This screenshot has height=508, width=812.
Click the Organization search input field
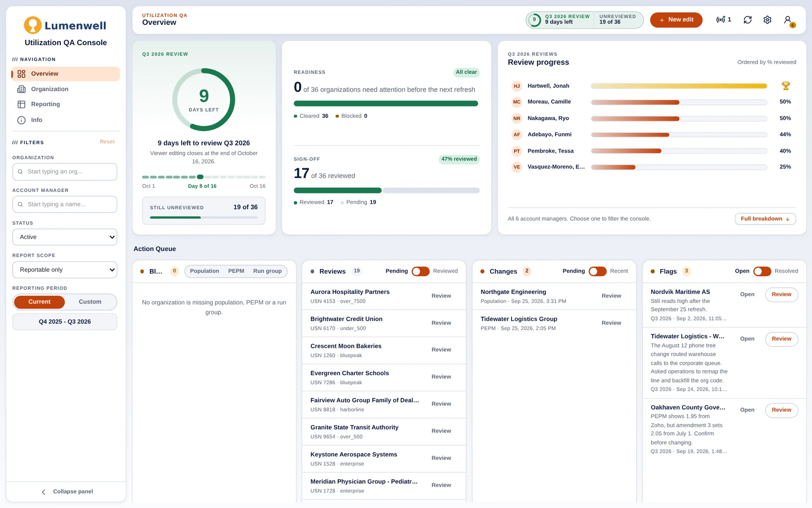click(x=65, y=172)
